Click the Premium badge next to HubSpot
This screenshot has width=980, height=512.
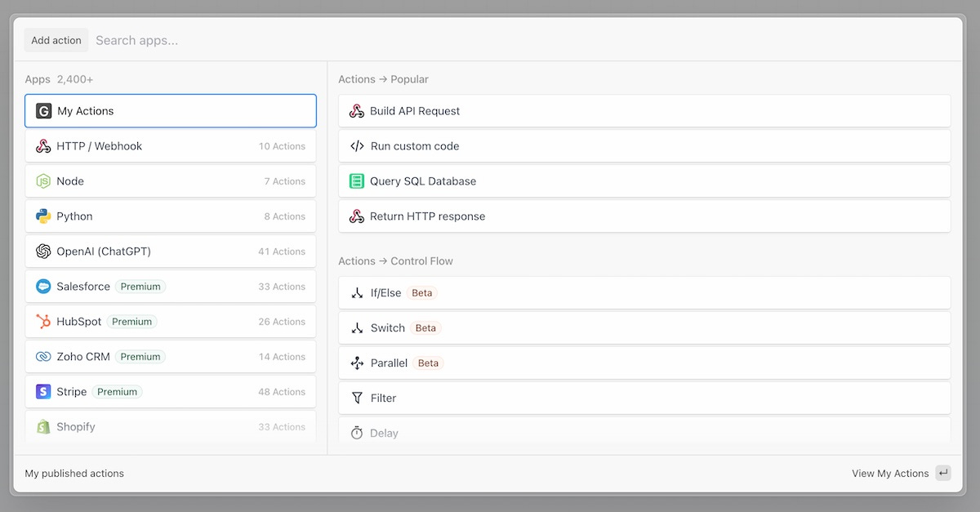132,322
